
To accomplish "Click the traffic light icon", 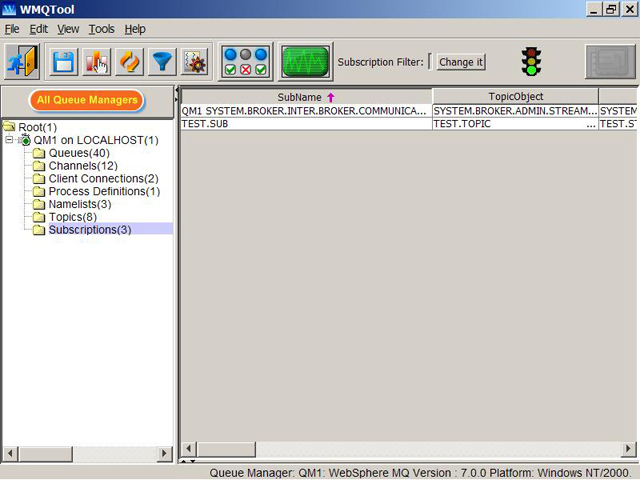I will [531, 62].
